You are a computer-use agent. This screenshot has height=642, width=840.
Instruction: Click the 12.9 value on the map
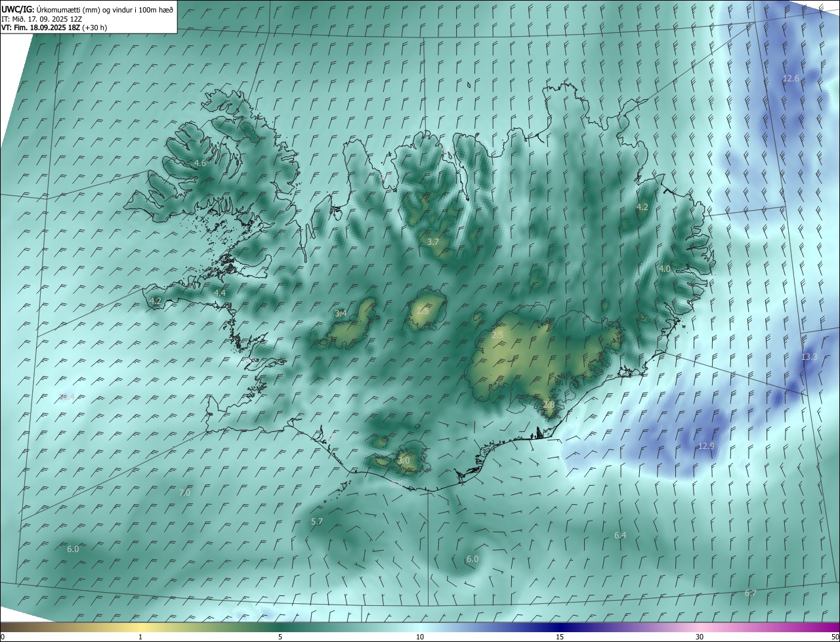click(x=705, y=446)
